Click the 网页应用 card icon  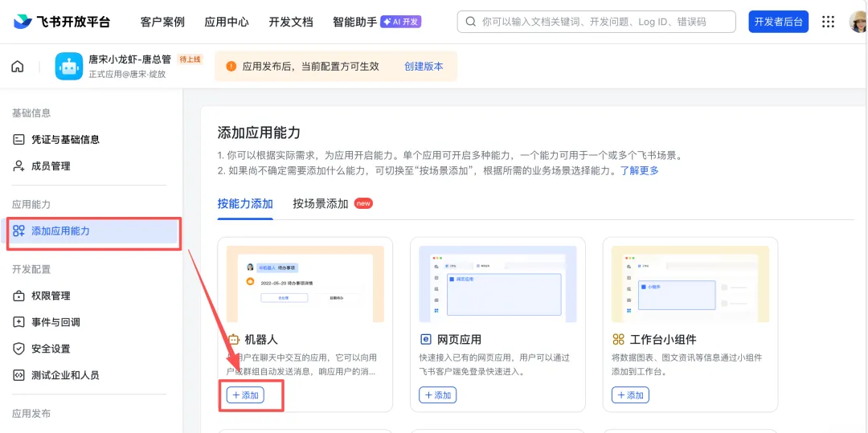coord(426,339)
